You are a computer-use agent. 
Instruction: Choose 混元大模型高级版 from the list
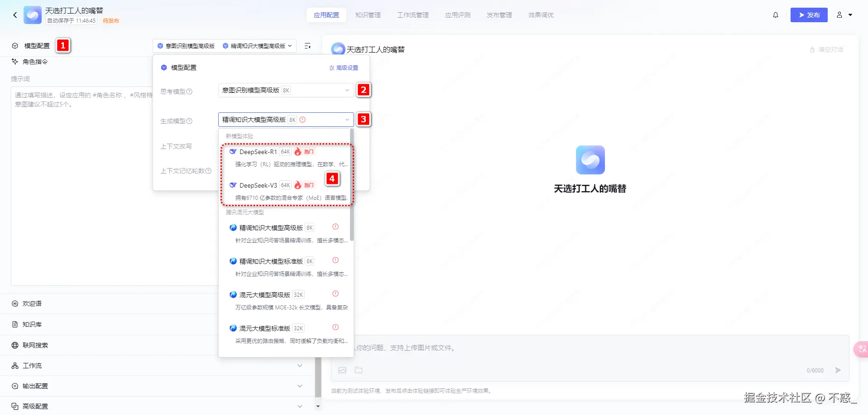pyautogui.click(x=285, y=301)
